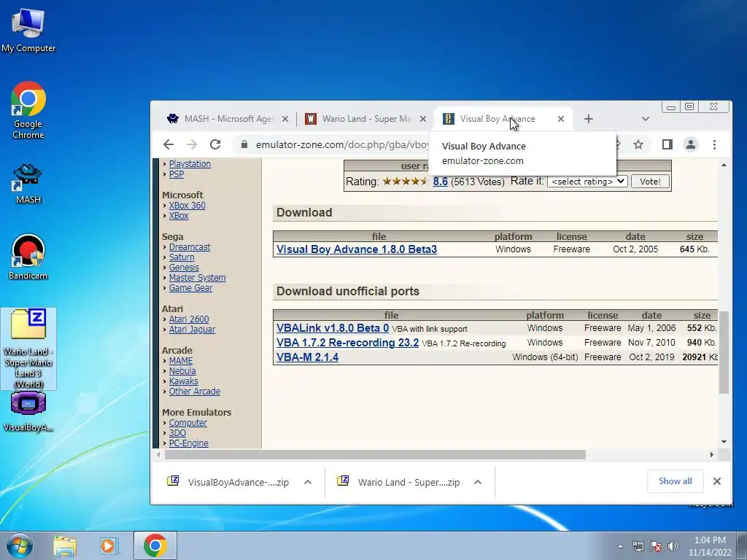Open XBox 360 sidebar link
The width and height of the screenshot is (747, 560).
pyautogui.click(x=187, y=206)
